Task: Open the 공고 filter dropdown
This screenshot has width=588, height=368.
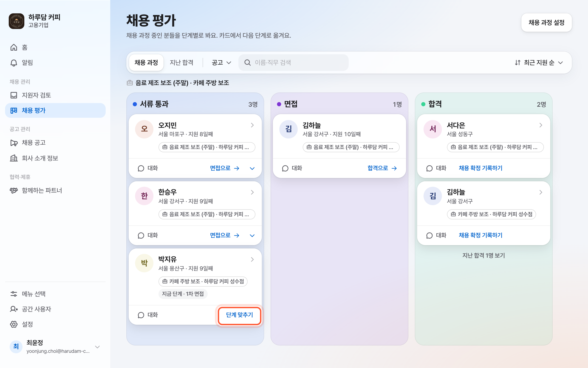Action: (221, 63)
